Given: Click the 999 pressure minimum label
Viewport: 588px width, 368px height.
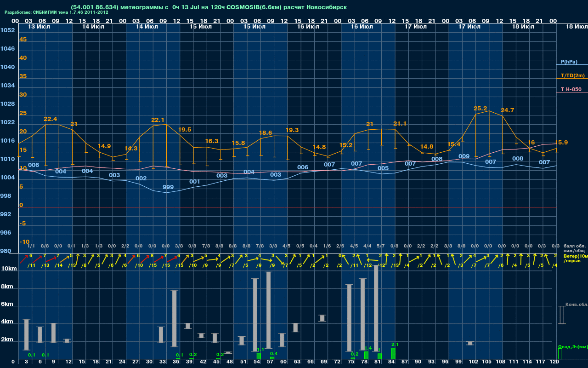Looking at the screenshot, I should (168, 187).
